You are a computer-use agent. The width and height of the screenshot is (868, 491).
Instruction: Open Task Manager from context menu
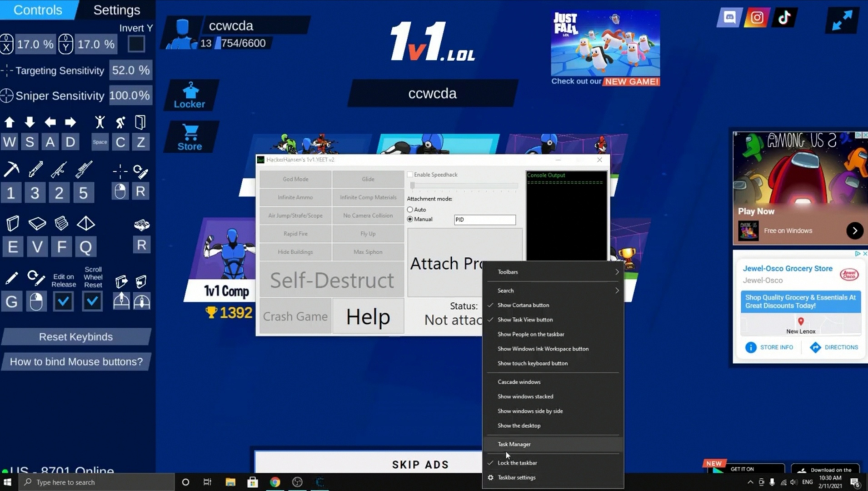tap(553, 444)
